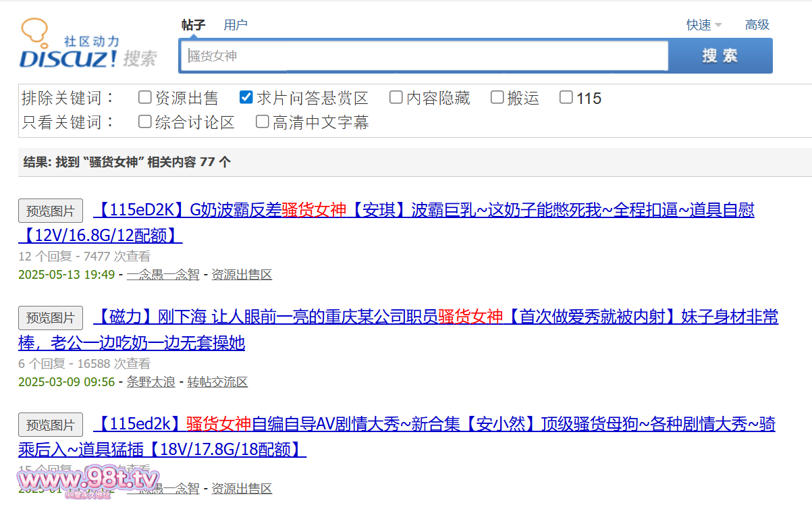The height and width of the screenshot is (505, 812).
Task: Click 预览图片 on the second result
Action: [x=51, y=318]
